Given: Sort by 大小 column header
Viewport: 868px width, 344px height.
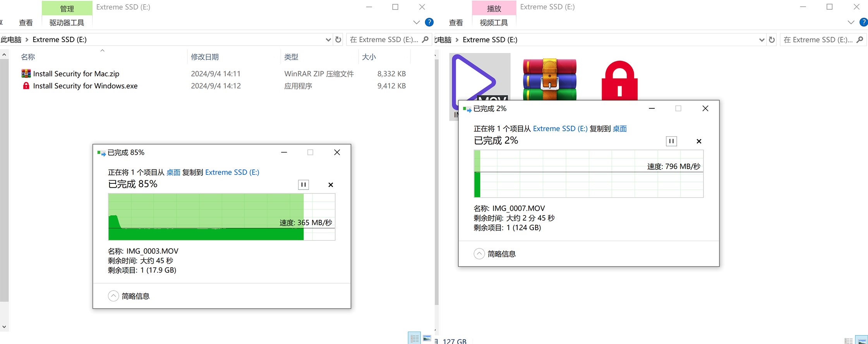Looking at the screenshot, I should point(369,57).
